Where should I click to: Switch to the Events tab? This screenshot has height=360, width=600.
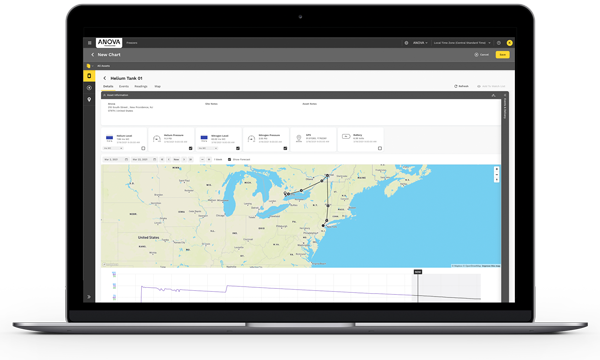[x=124, y=86]
